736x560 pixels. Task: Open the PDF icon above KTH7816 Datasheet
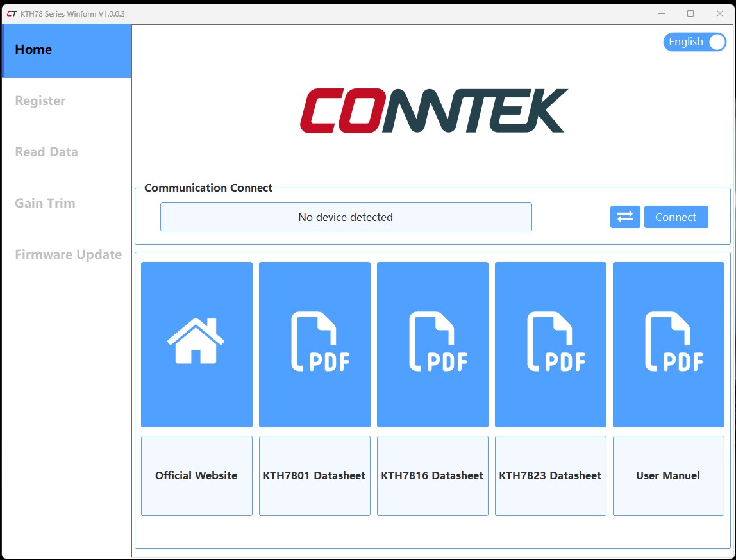tap(432, 344)
